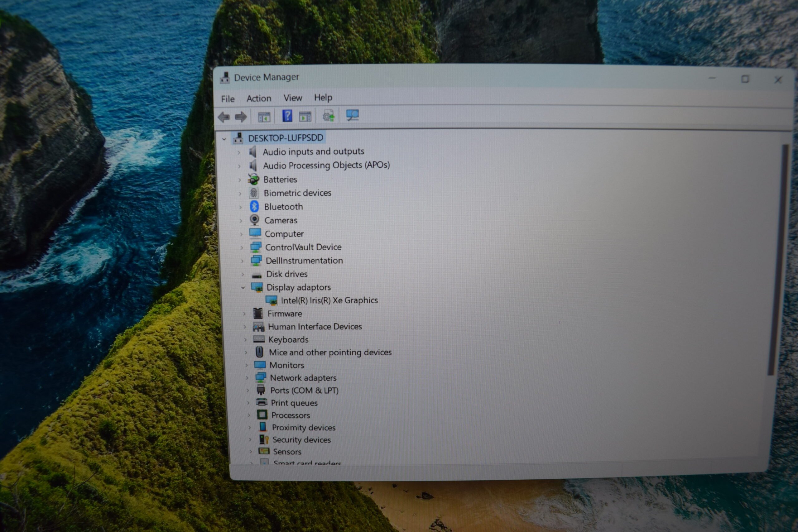Viewport: 798px width, 532px height.
Task: Click the Processors category icon
Action: (x=262, y=415)
